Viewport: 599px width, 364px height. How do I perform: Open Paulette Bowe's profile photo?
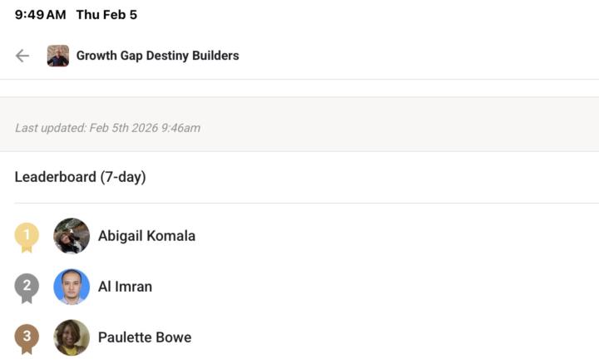coord(72,337)
